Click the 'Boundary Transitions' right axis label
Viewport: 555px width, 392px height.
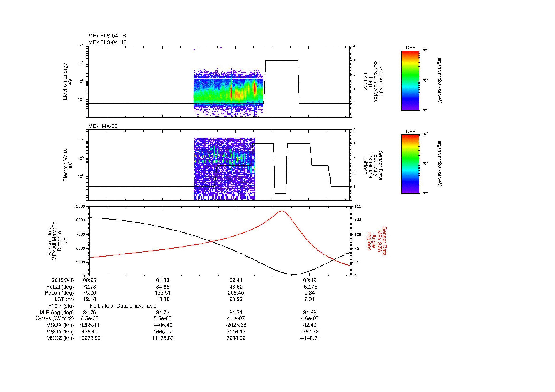373,165
